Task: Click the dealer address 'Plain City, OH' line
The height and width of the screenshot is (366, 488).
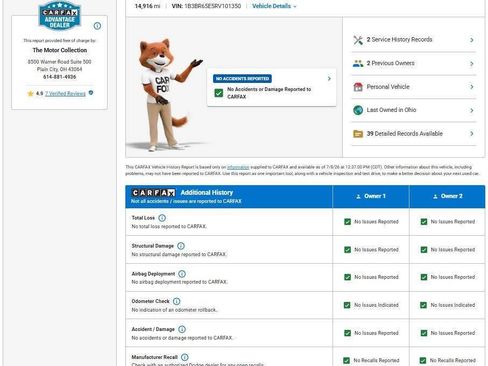Action: 60,69
